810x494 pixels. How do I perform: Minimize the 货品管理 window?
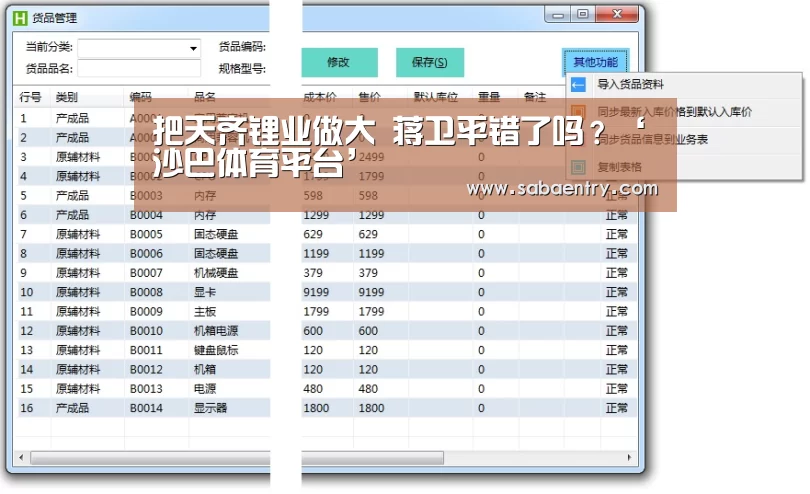click(x=558, y=14)
